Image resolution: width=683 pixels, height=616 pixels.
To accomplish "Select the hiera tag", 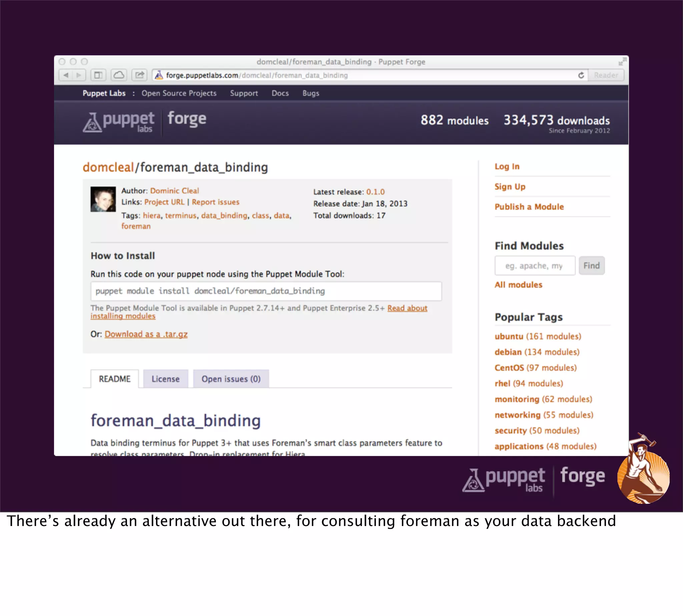I will tap(152, 216).
